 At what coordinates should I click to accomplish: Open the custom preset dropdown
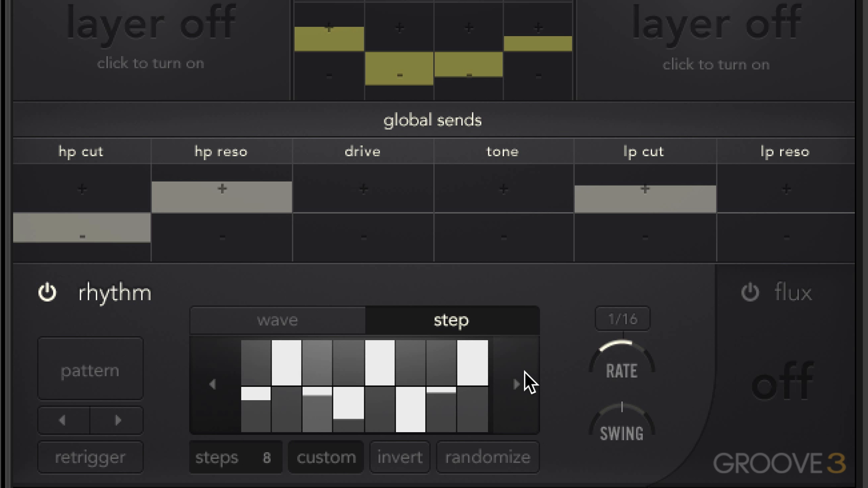point(326,457)
